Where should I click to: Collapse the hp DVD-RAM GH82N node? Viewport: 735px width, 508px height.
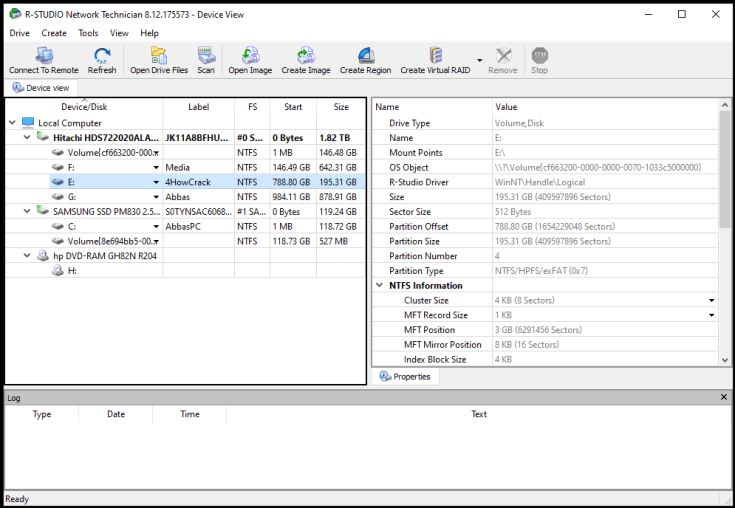coord(27,255)
